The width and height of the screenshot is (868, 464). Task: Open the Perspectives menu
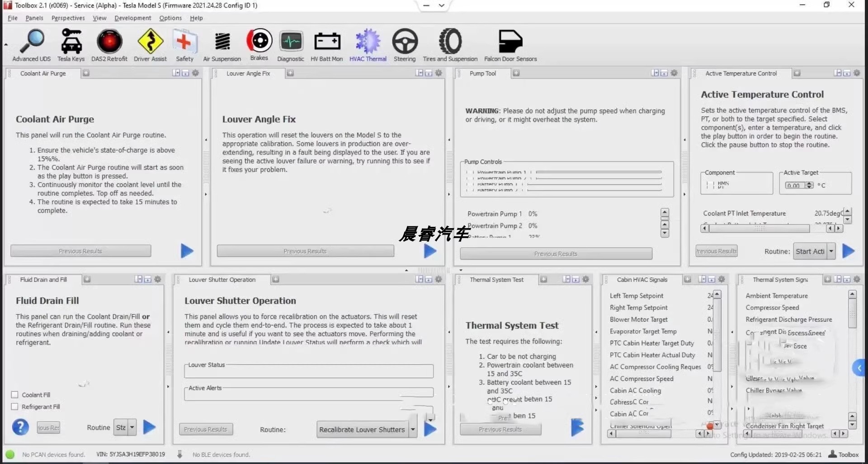[x=68, y=18]
